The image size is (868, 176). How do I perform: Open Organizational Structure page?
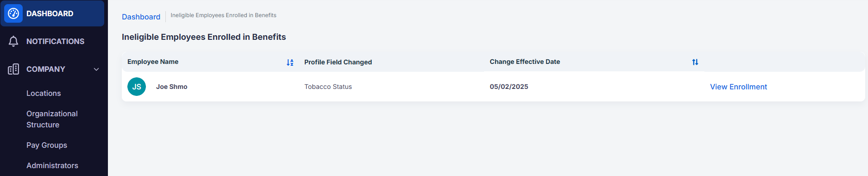pos(52,119)
